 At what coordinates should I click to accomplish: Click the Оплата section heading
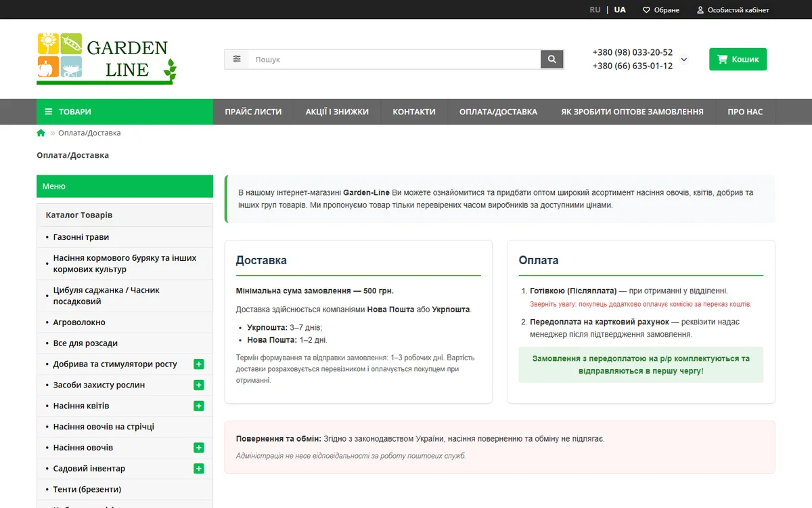[539, 260]
